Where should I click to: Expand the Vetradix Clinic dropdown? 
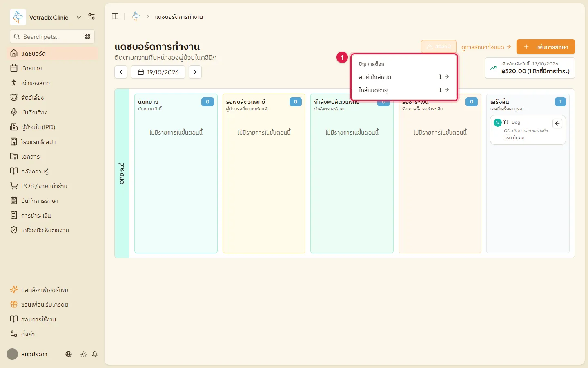[x=79, y=17]
